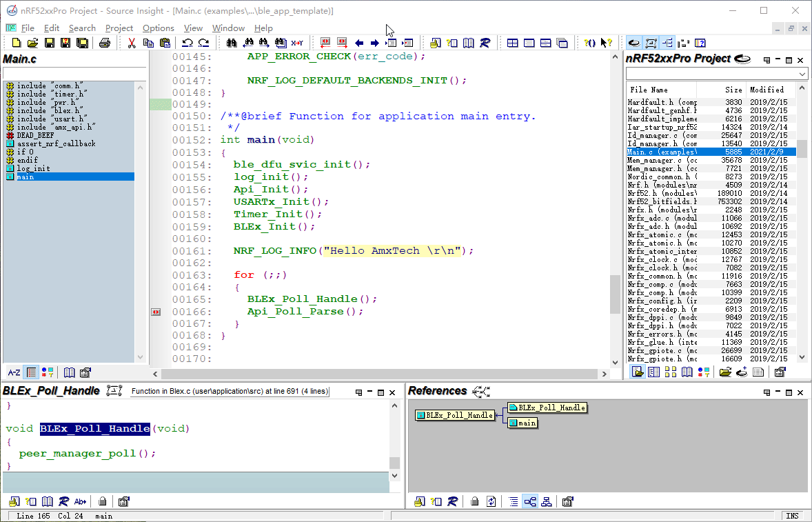Click the Search Files binoculars icon

(x=281, y=43)
